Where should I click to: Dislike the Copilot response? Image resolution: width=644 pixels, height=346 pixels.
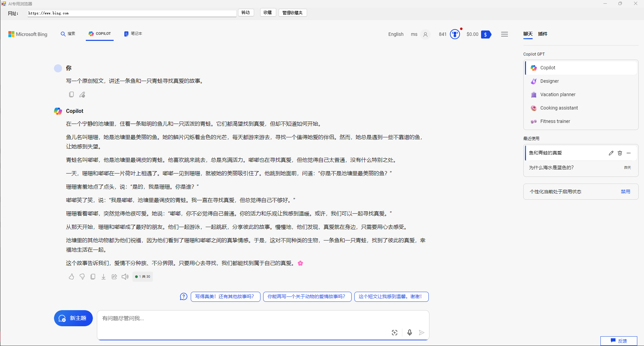82,277
